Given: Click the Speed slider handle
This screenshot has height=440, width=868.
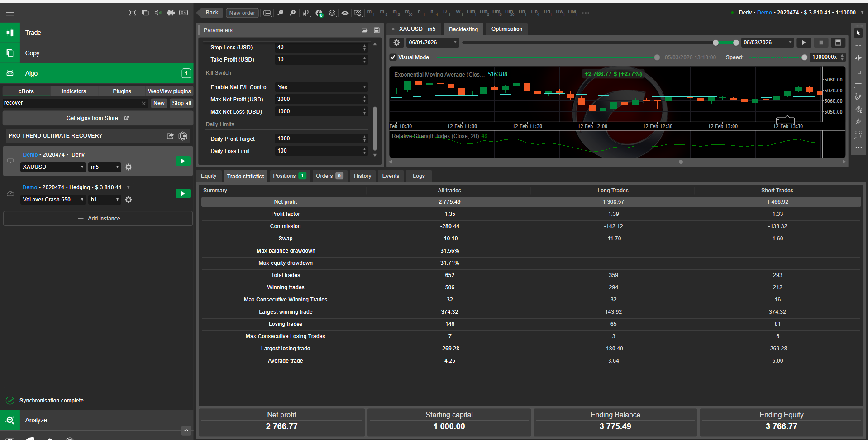Looking at the screenshot, I should pyautogui.click(x=804, y=57).
